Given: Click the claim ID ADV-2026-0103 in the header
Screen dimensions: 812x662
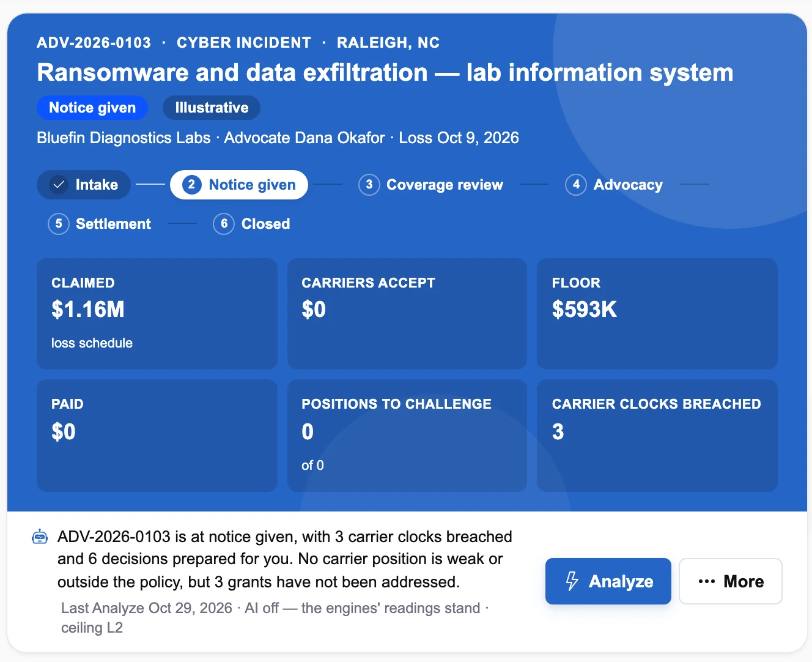Looking at the screenshot, I should click(x=94, y=43).
